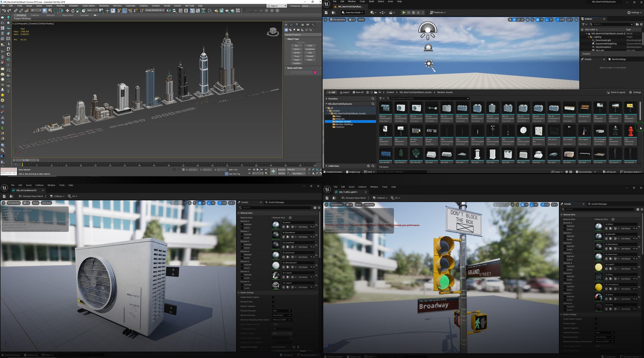The height and width of the screenshot is (358, 644).
Task: Click the Undo arrow in 3ds Max toolbar
Action: (4, 11)
